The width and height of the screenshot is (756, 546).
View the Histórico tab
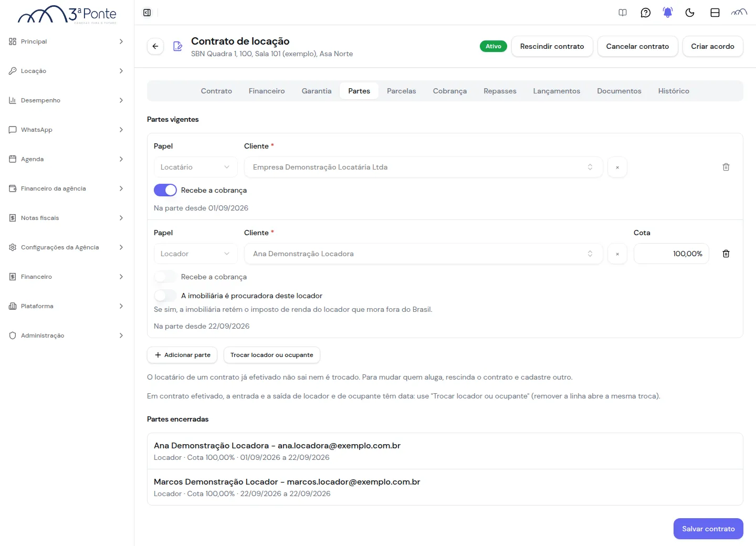pyautogui.click(x=674, y=91)
